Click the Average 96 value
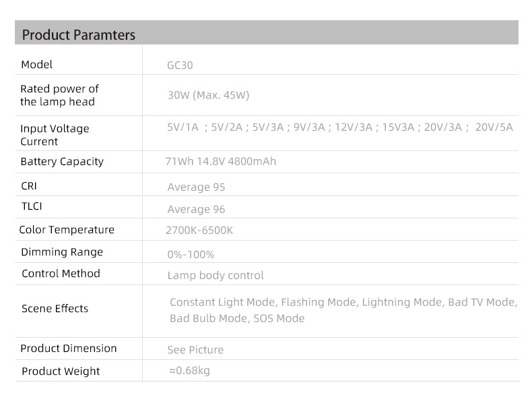This screenshot has height=395, width=532. tap(196, 210)
